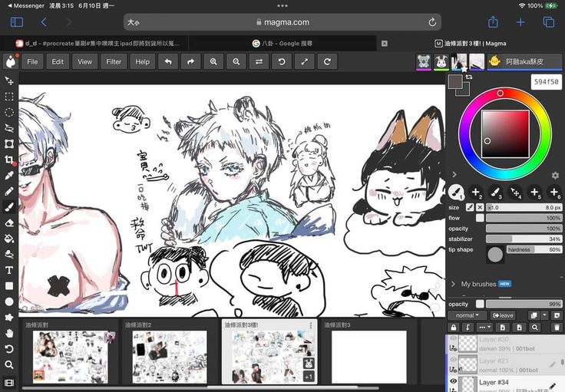
Task: Open the Edit menu
Action: 58,61
